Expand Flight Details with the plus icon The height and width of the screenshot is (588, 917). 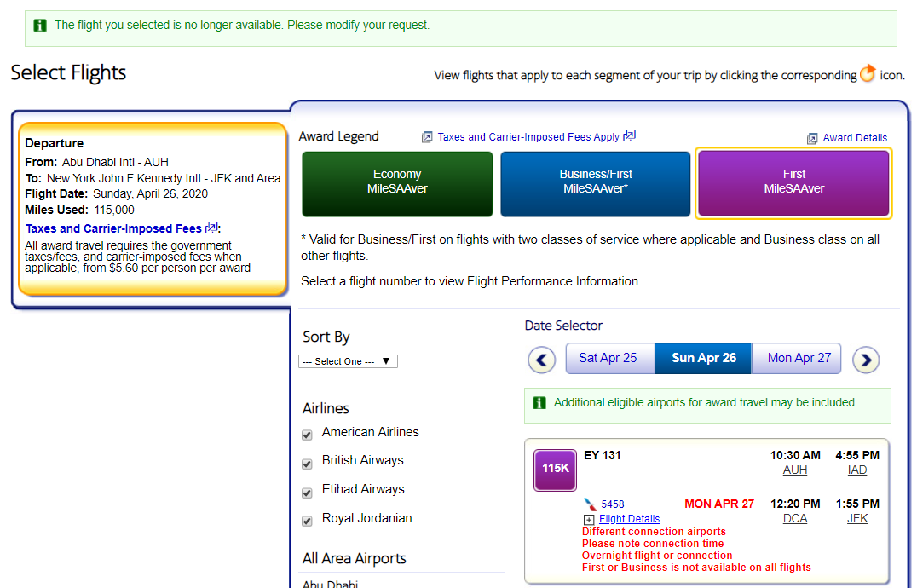(x=589, y=520)
